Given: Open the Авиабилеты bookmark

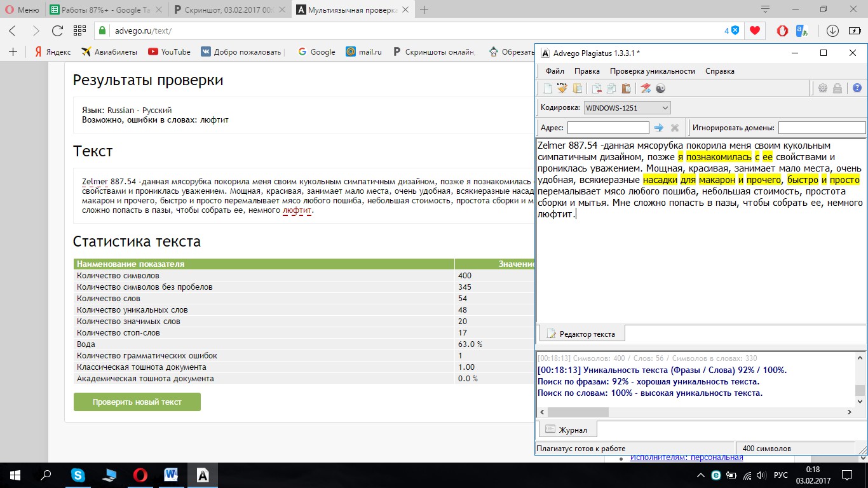Looking at the screenshot, I should [x=109, y=51].
